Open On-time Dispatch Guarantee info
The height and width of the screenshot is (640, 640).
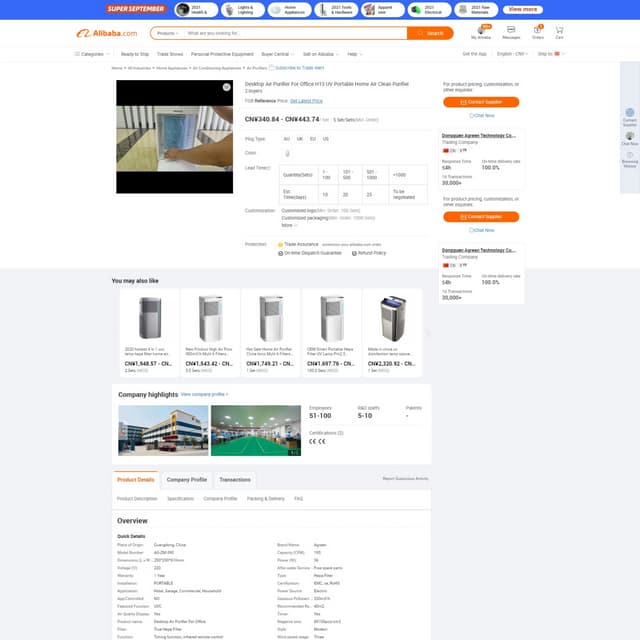[x=310, y=253]
